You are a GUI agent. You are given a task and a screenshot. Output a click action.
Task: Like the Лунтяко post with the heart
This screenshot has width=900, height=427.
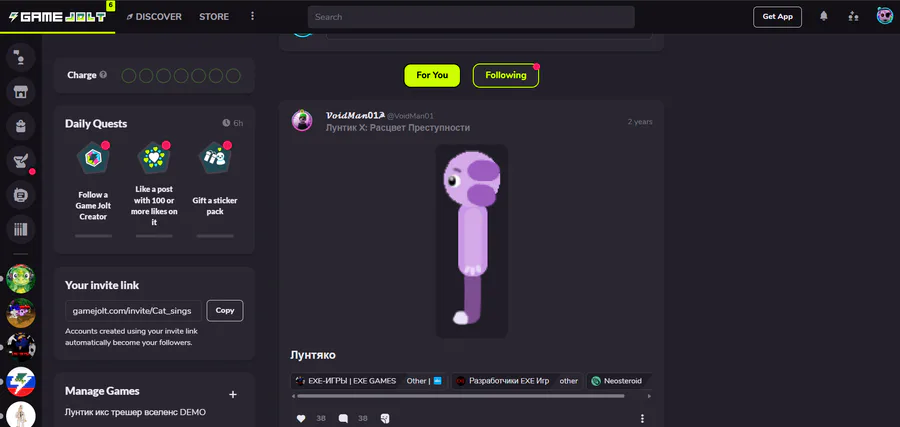click(301, 418)
